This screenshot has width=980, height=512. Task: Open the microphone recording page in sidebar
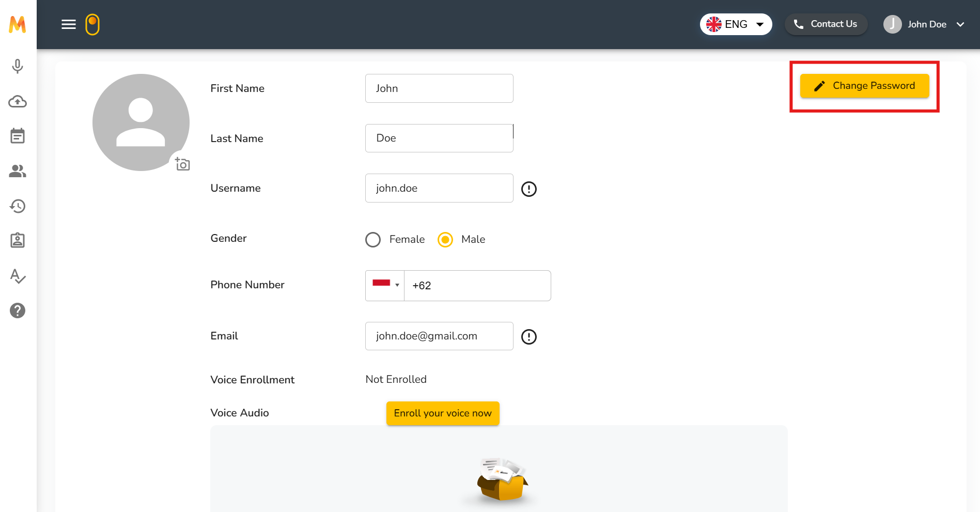(x=18, y=66)
